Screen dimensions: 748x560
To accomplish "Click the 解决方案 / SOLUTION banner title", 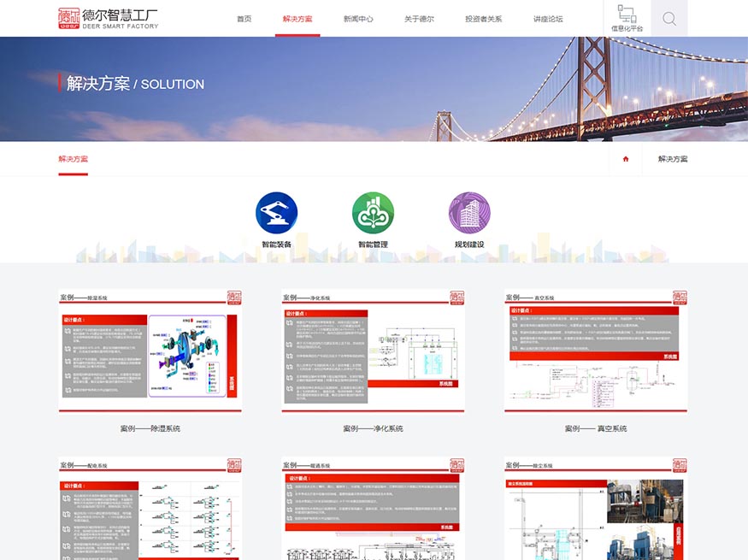I will (135, 84).
